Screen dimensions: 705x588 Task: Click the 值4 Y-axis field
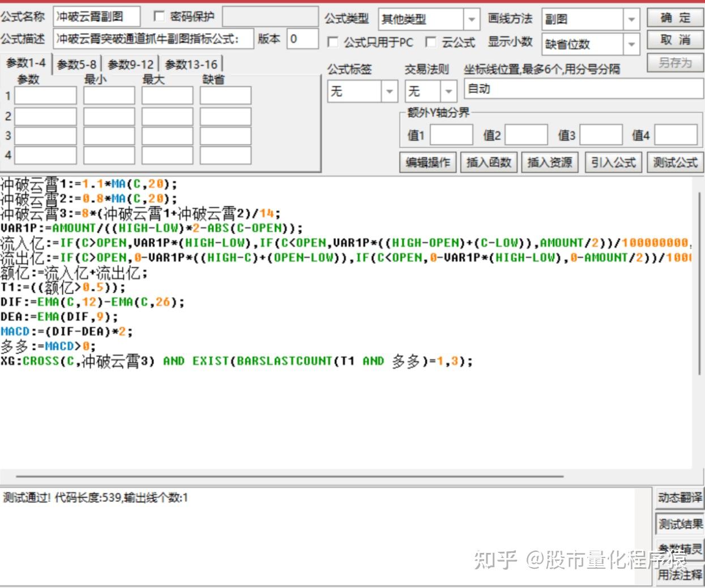pos(676,135)
